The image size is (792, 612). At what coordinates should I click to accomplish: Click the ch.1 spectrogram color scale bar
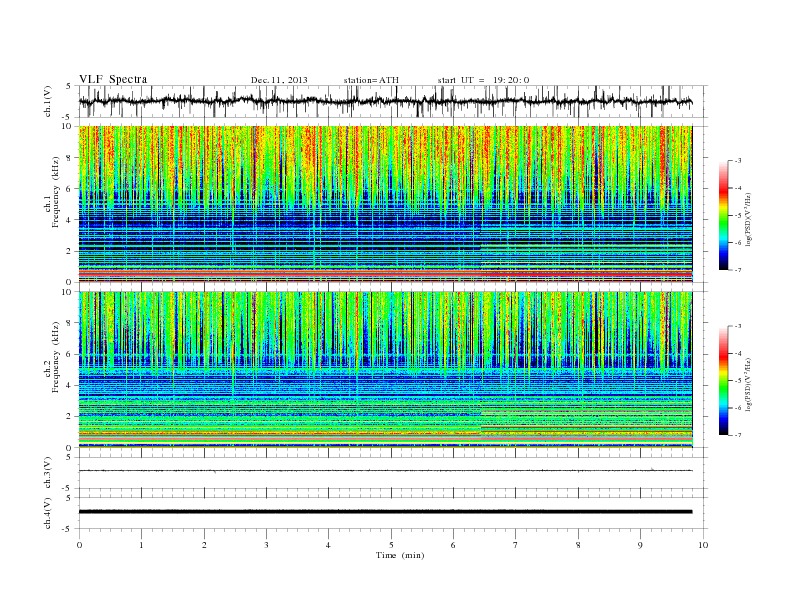tap(724, 216)
